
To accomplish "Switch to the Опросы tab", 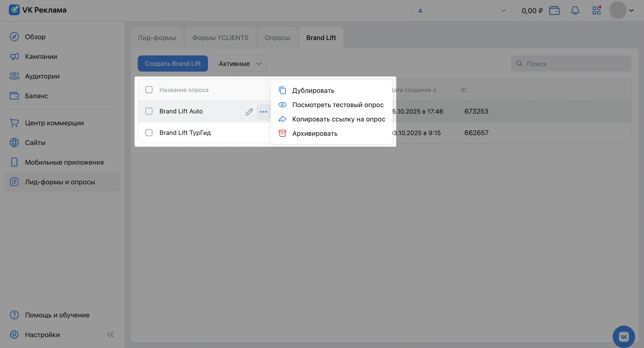I will click(x=277, y=38).
